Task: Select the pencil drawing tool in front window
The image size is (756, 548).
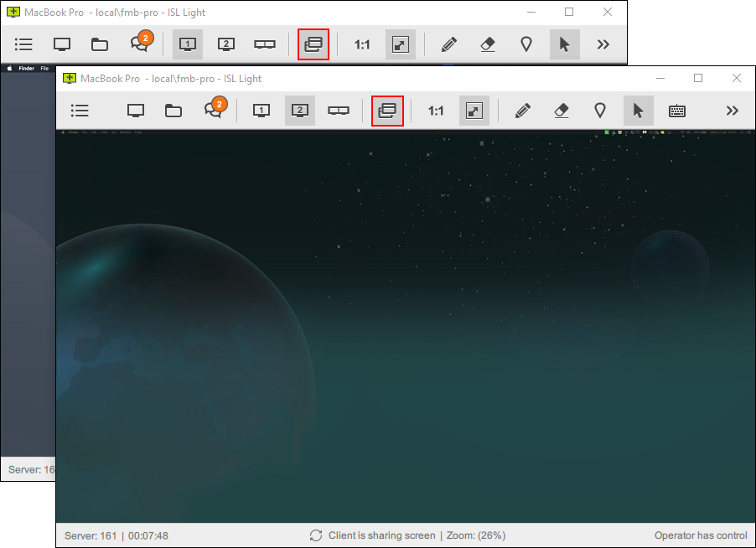Action: click(523, 111)
